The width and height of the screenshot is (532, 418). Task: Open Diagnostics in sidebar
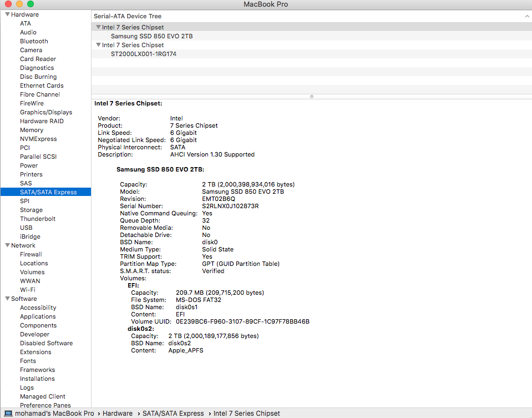(37, 68)
